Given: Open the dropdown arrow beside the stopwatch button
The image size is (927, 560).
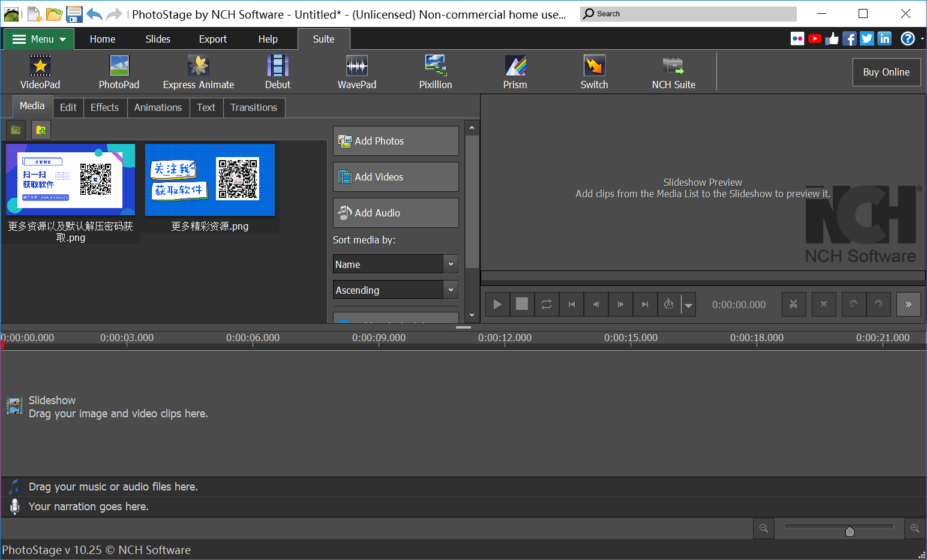Looking at the screenshot, I should (x=689, y=305).
